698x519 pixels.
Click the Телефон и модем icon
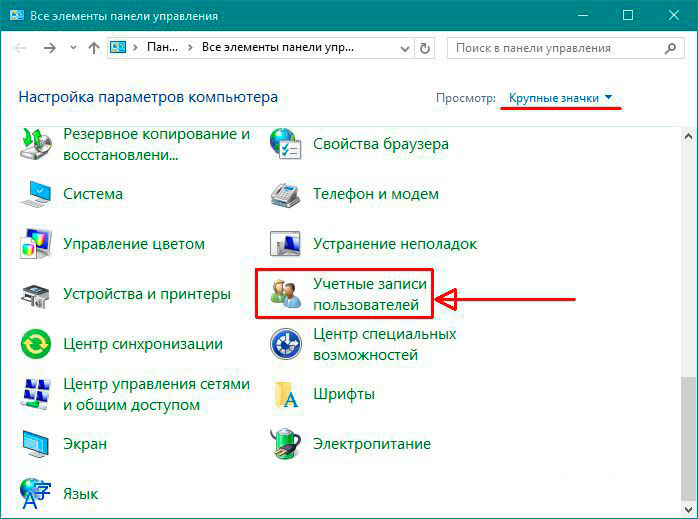pos(287,194)
